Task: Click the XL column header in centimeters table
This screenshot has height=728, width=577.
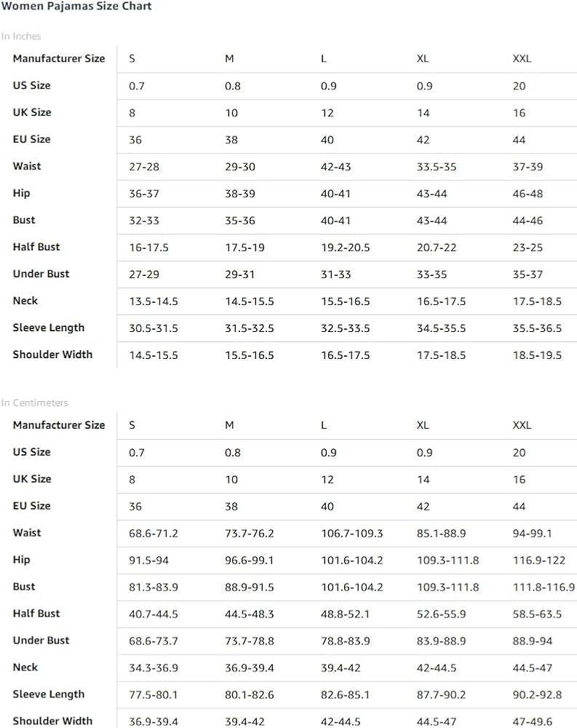Action: (x=423, y=425)
